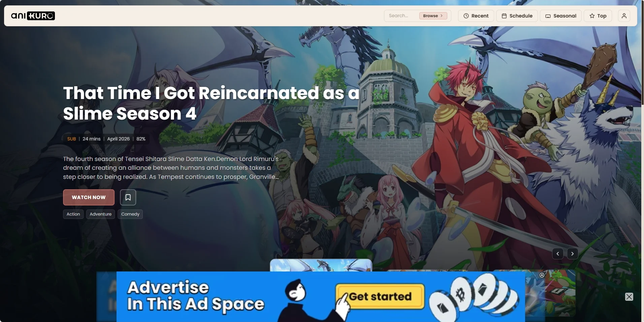Go to previous featured slide
Viewport: 644px width, 322px height.
click(x=558, y=254)
